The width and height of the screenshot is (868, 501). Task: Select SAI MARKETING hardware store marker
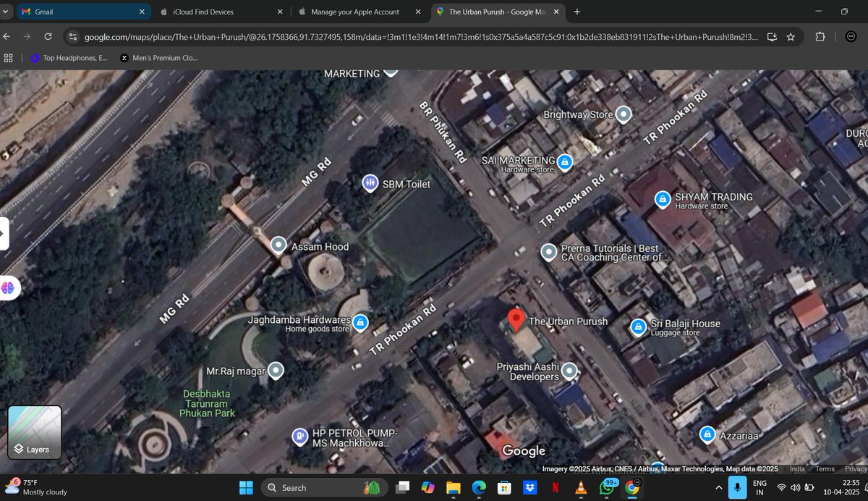566,162
